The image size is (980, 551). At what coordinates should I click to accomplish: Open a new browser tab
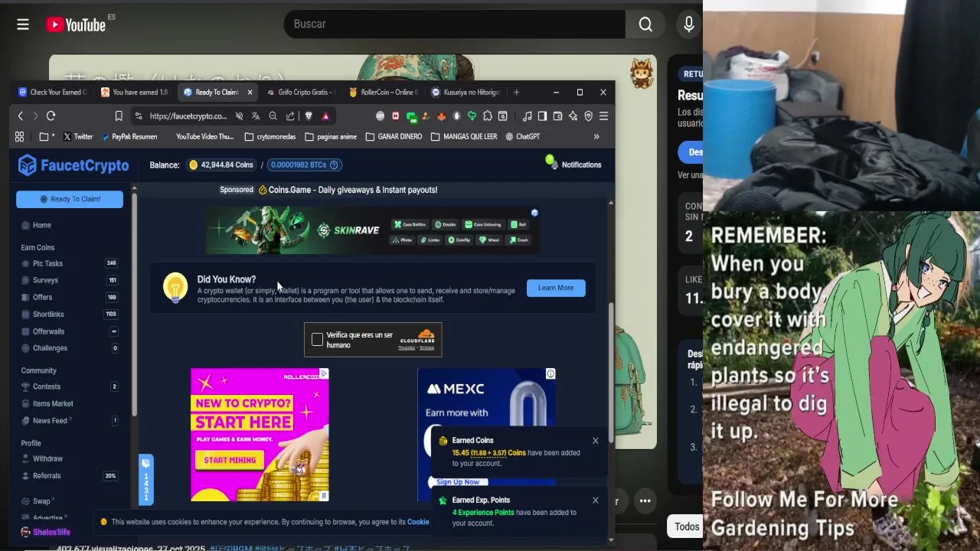516,93
